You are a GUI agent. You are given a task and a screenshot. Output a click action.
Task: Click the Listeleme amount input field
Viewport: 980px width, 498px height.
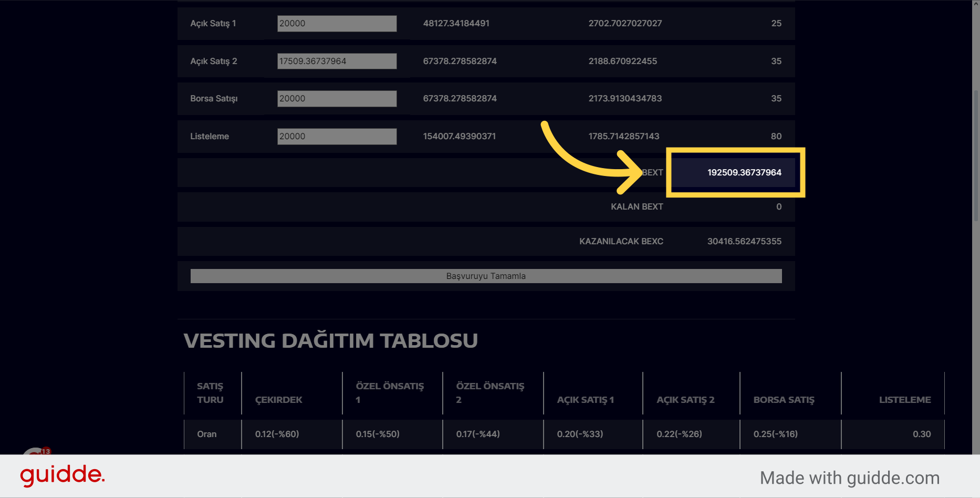click(x=337, y=137)
